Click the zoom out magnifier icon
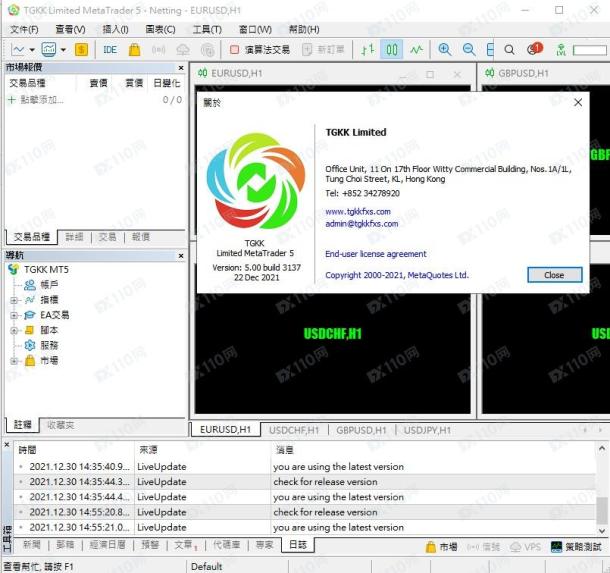Image resolution: width=610 pixels, height=573 pixels. click(469, 49)
